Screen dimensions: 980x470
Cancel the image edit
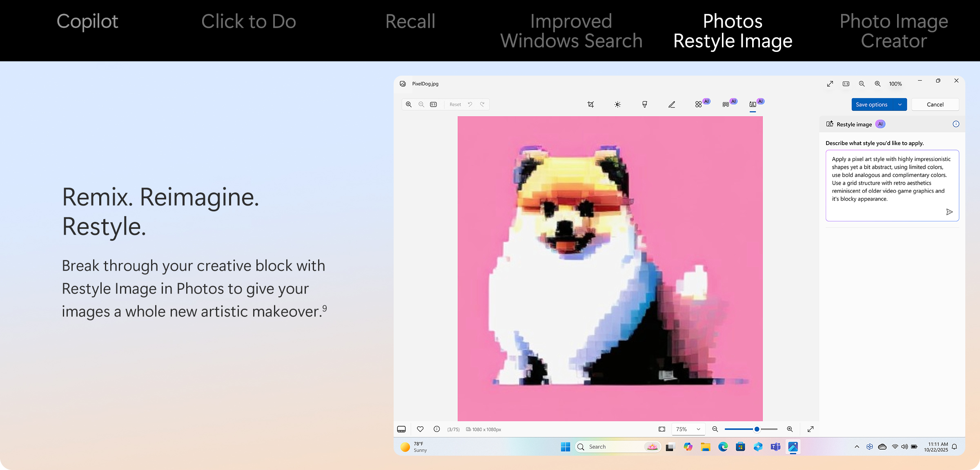click(x=935, y=105)
